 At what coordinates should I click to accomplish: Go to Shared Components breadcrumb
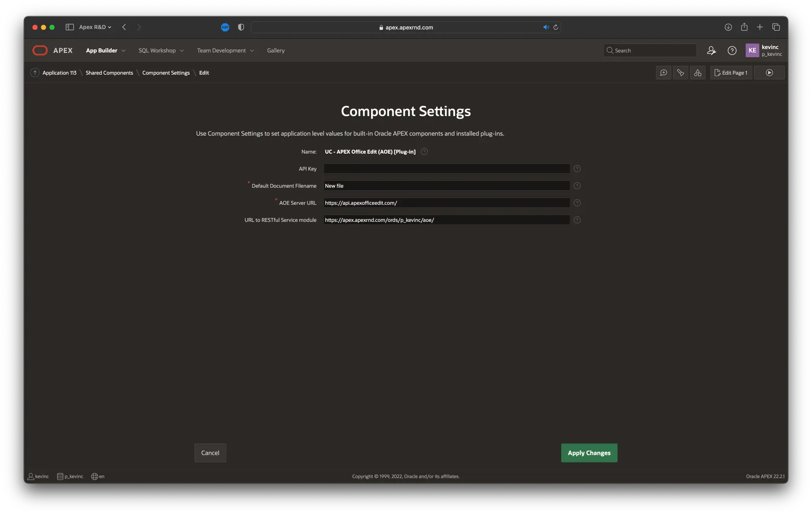(109, 73)
